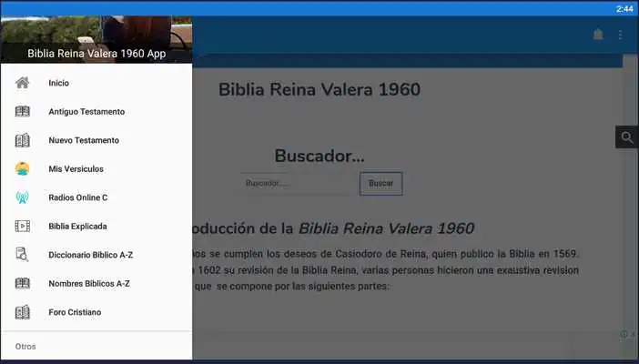Click the book icon beside Nombres Biblicos A-Z

(23, 283)
